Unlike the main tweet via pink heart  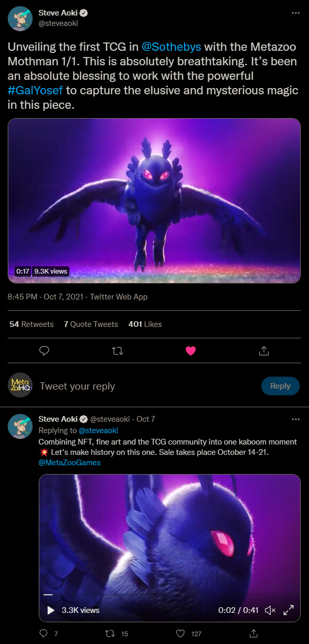coord(190,351)
